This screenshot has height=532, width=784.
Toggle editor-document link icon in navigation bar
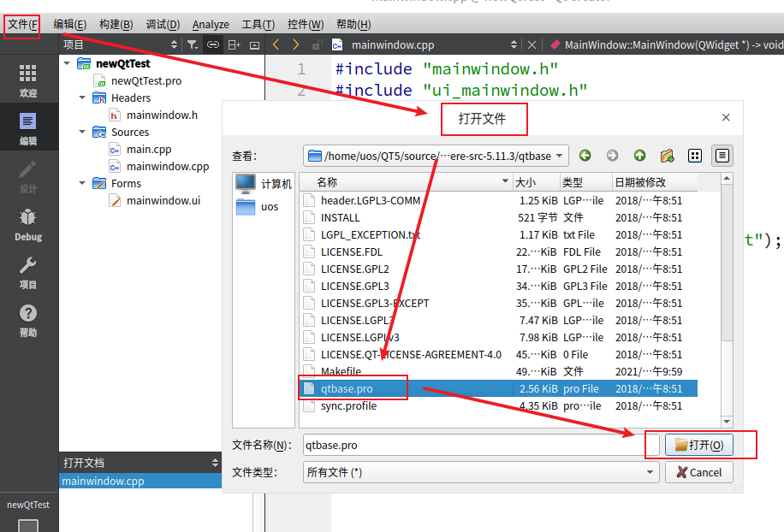pyautogui.click(x=212, y=44)
